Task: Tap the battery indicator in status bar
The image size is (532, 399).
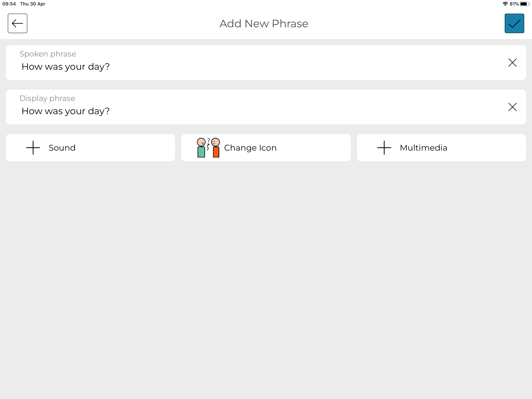Action: click(525, 4)
